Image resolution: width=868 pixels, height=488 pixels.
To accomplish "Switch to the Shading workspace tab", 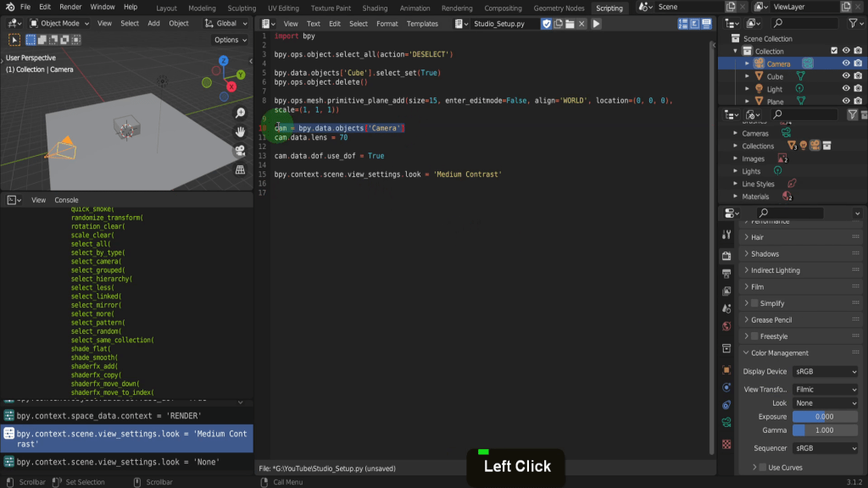I will tap(375, 8).
